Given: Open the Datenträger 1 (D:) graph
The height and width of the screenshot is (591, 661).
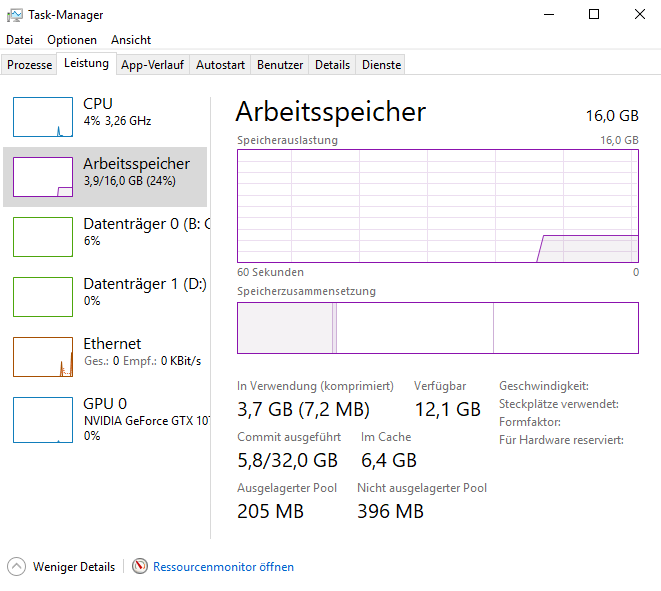Looking at the screenshot, I should pos(43,297).
